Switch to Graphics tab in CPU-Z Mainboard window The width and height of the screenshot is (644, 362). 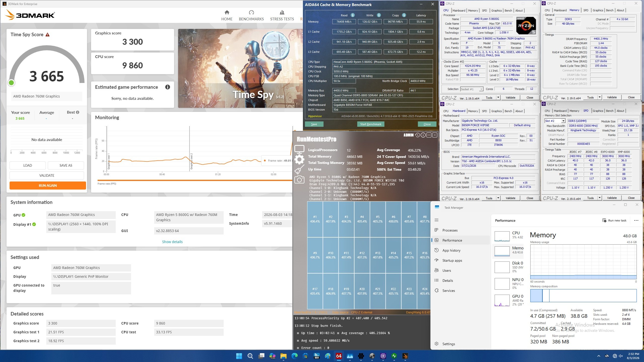496,111
